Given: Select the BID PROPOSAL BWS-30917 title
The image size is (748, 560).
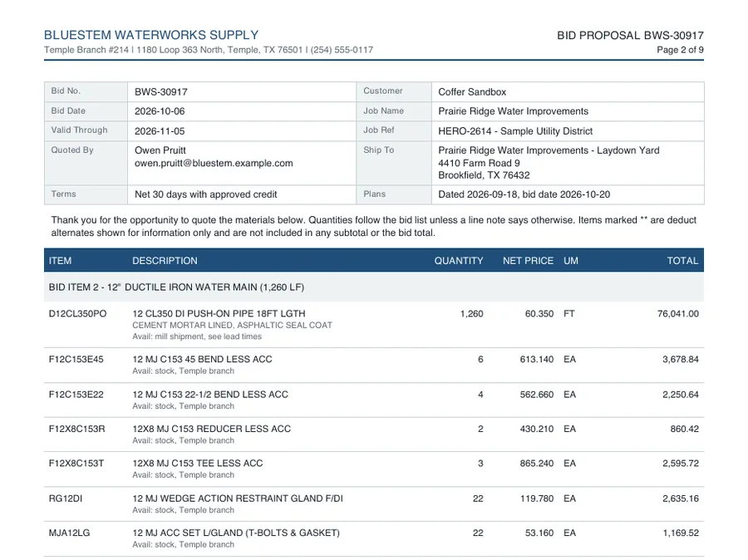Looking at the screenshot, I should pos(630,35).
